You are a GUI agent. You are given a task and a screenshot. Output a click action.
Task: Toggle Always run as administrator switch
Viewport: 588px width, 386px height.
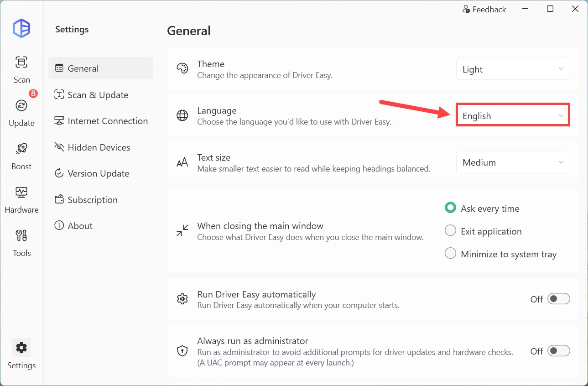559,351
